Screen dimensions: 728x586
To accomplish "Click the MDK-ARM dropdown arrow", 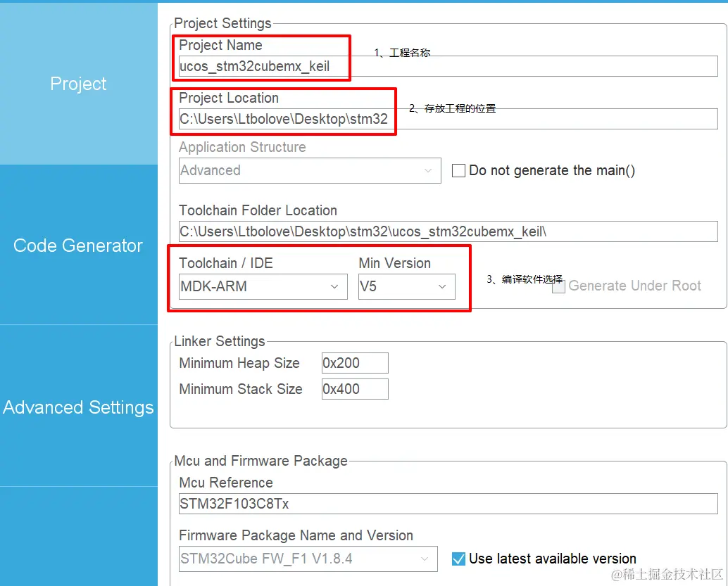I will (334, 286).
